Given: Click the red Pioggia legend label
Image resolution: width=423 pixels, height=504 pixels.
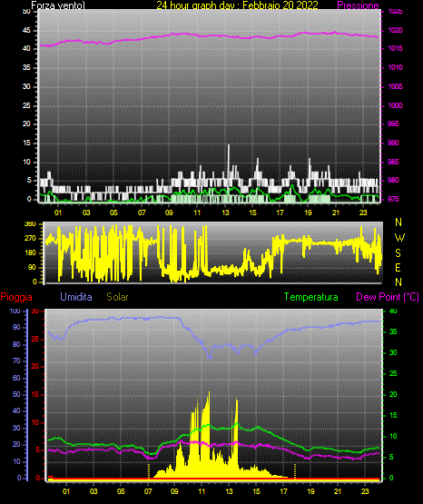Looking at the screenshot, I should [16, 297].
